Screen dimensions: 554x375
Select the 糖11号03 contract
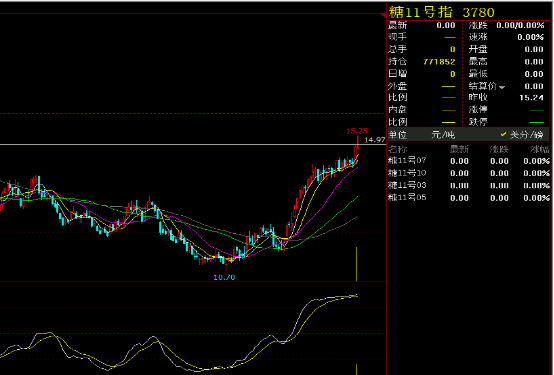468,185
